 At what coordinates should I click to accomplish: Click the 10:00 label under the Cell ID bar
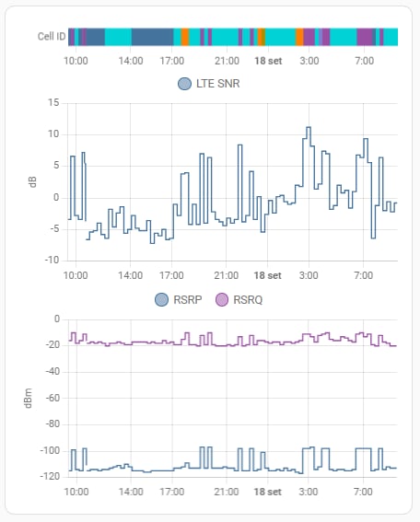(x=76, y=61)
